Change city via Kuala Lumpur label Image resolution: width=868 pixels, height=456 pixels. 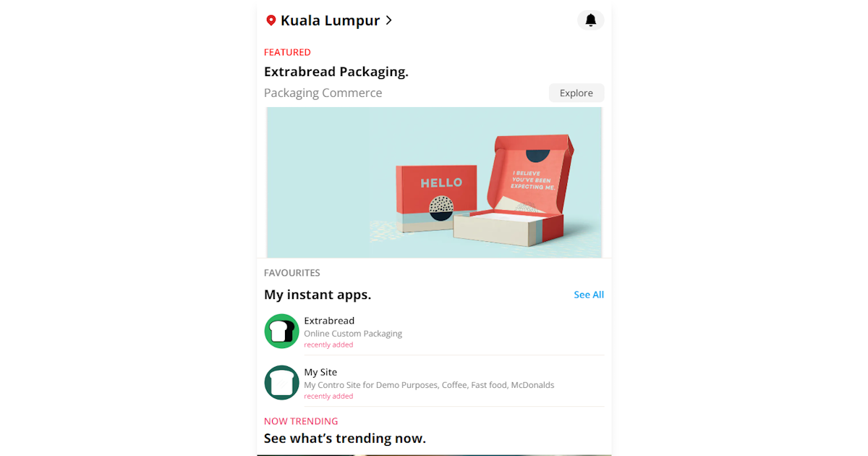[x=330, y=20]
